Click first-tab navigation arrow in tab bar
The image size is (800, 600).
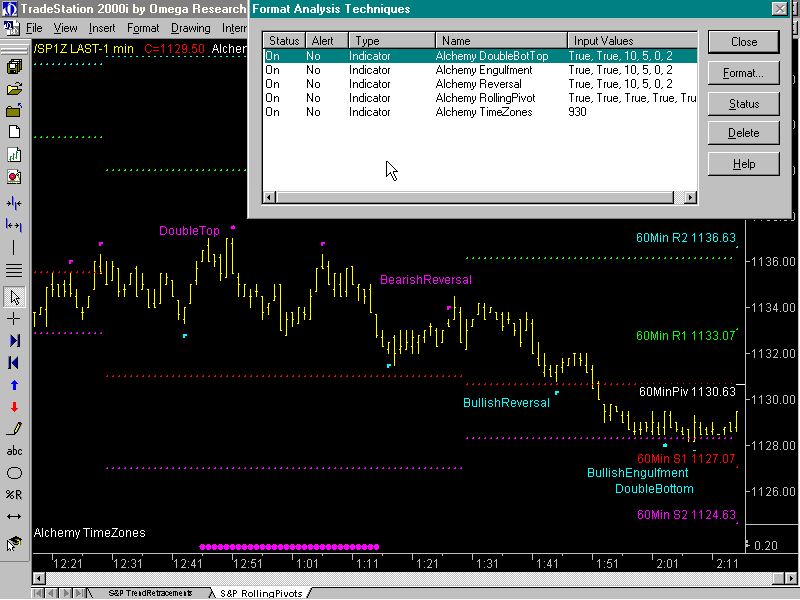[x=38, y=593]
